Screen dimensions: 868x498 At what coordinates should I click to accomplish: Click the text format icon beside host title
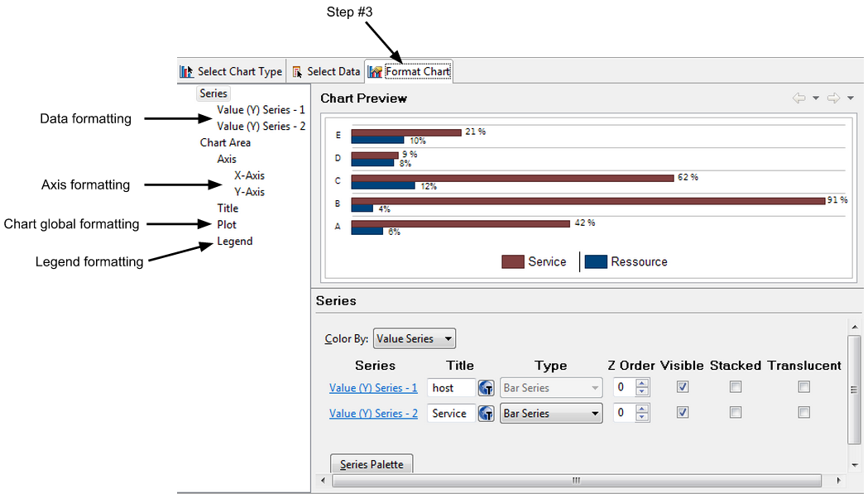pos(486,388)
